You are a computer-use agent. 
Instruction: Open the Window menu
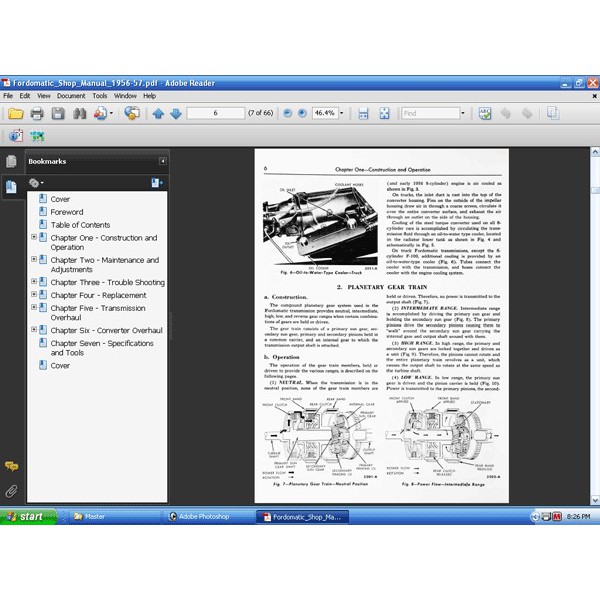tap(125, 96)
